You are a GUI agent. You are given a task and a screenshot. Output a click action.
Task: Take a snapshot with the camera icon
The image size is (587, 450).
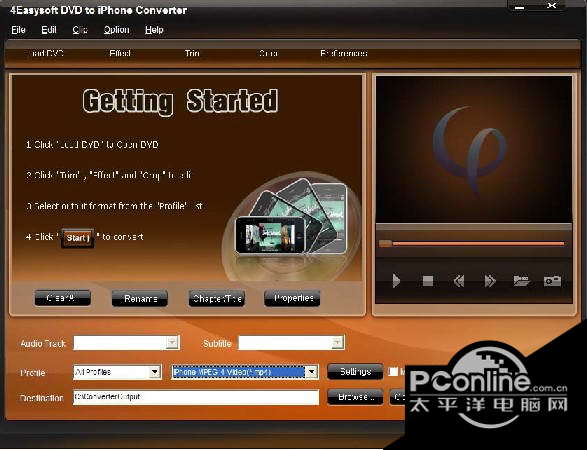[x=552, y=280]
